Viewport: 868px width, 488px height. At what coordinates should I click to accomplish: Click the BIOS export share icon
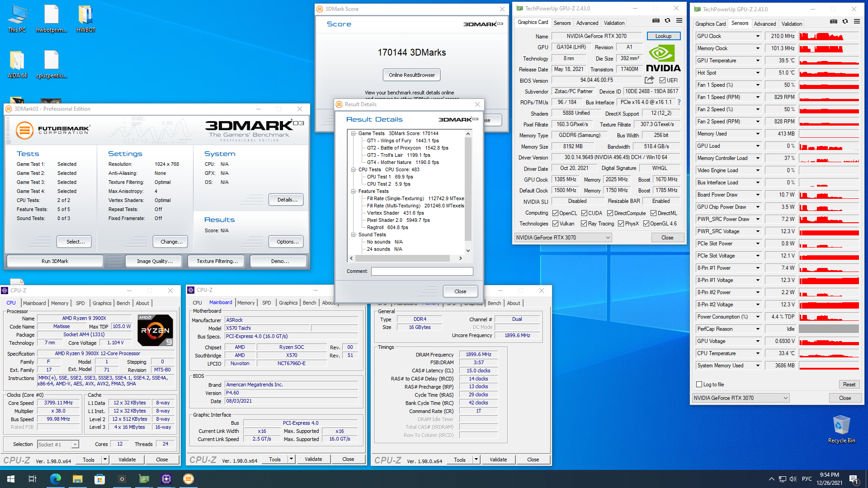point(649,80)
